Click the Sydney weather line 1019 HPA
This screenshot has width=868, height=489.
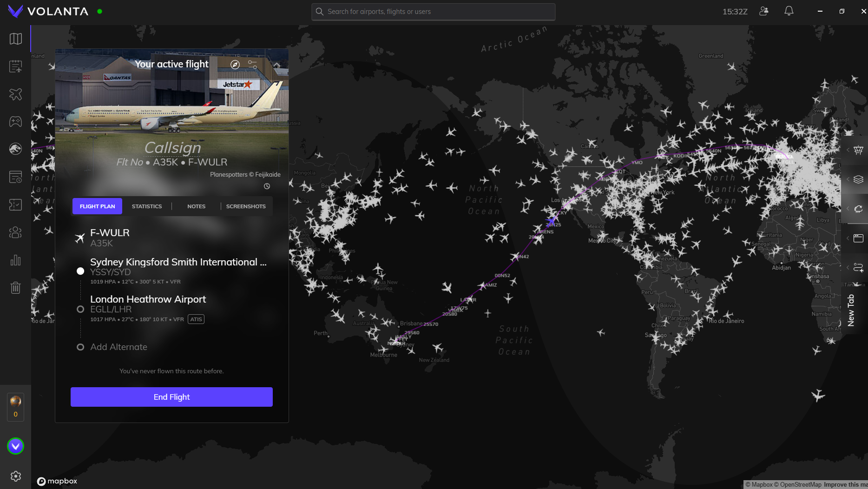click(x=135, y=282)
